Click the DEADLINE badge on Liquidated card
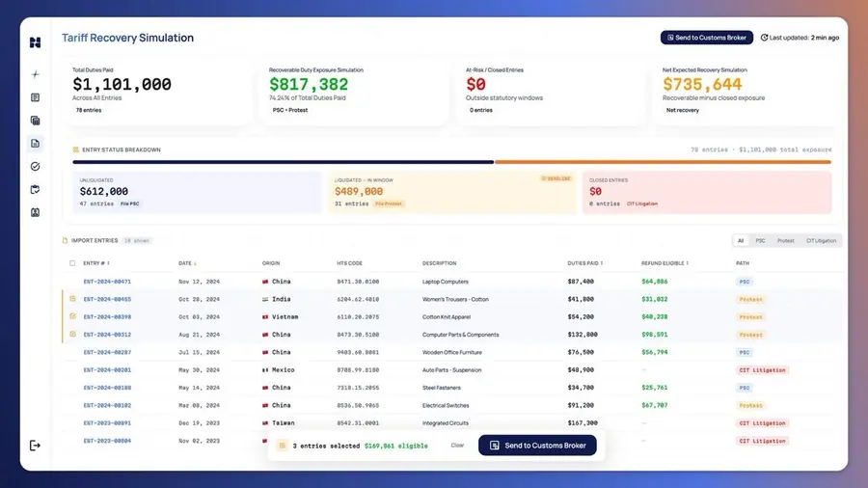This screenshot has height=488, width=868. pyautogui.click(x=556, y=178)
